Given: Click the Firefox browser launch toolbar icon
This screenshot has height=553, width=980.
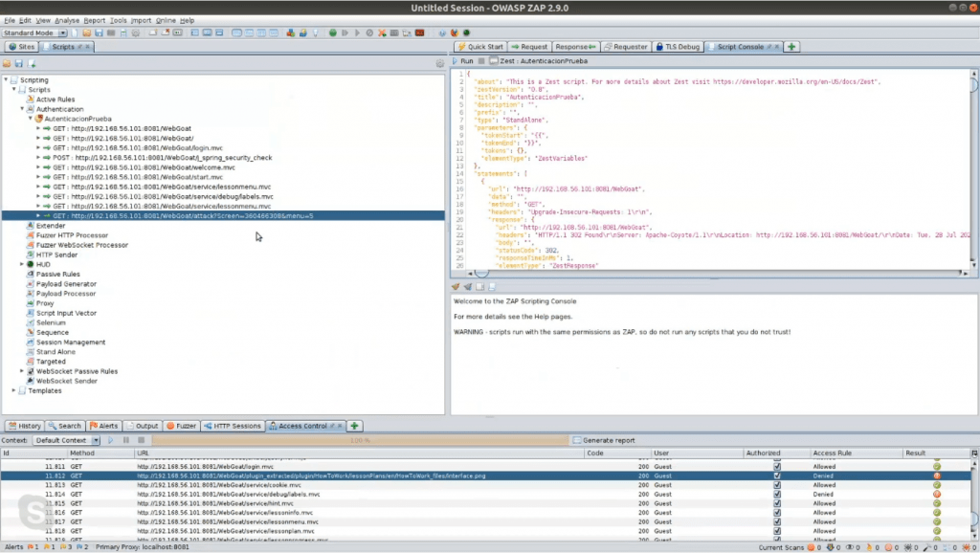Looking at the screenshot, I should point(455,33).
